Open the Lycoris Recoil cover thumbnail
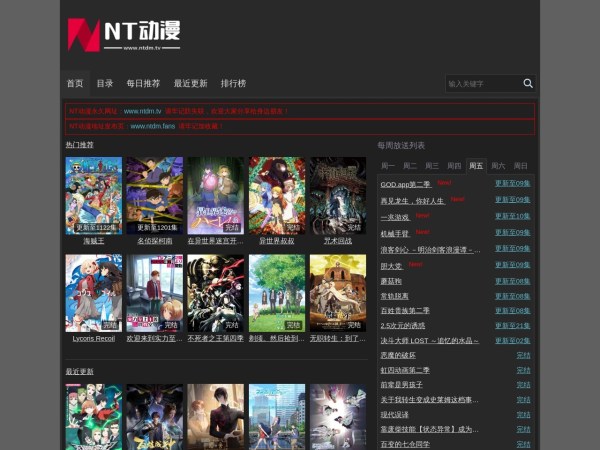Screen dimensions: 600x450 [x=93, y=293]
